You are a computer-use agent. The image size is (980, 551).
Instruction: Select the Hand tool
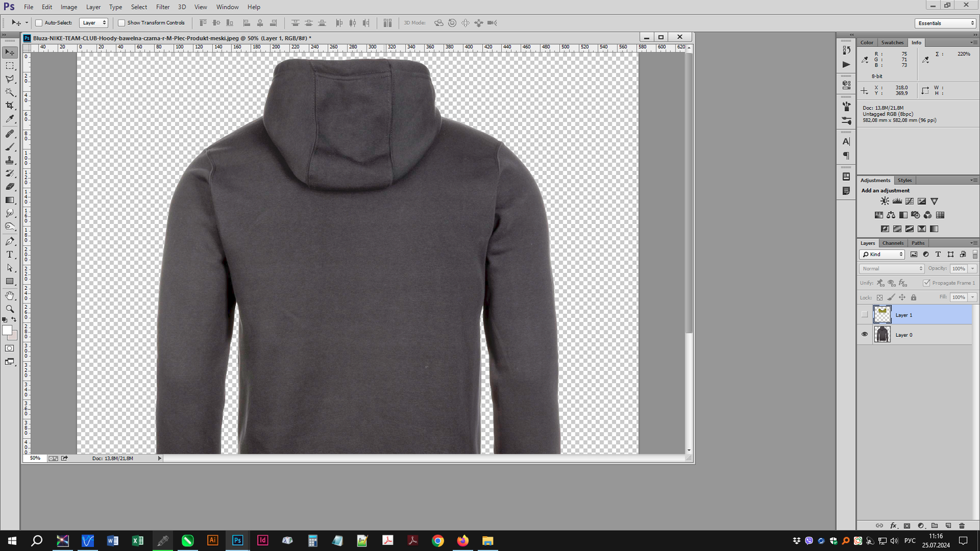pos(10,296)
